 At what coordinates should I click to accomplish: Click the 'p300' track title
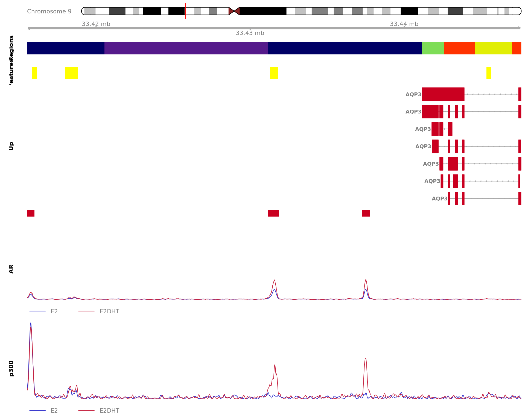(x=11, y=368)
